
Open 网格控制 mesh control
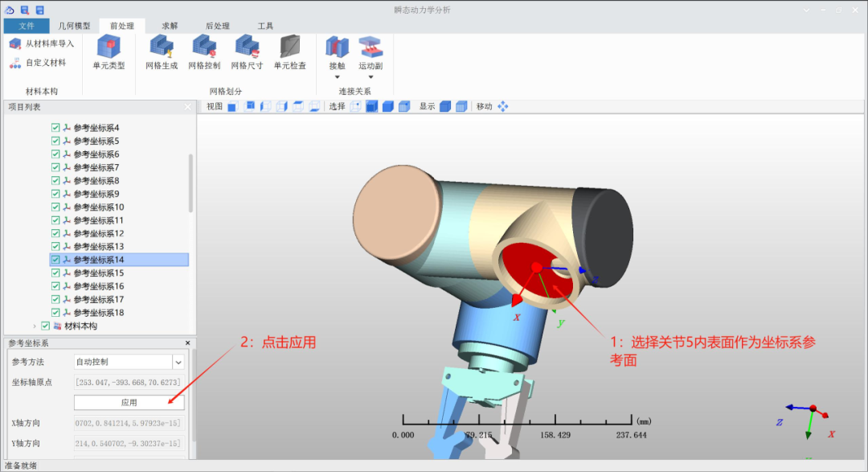coord(204,52)
